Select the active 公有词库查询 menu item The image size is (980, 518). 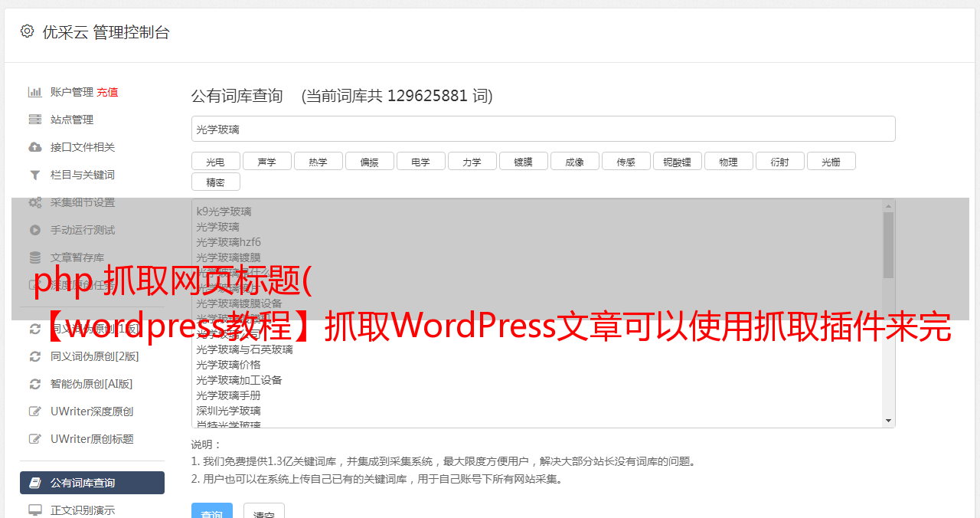click(92, 483)
